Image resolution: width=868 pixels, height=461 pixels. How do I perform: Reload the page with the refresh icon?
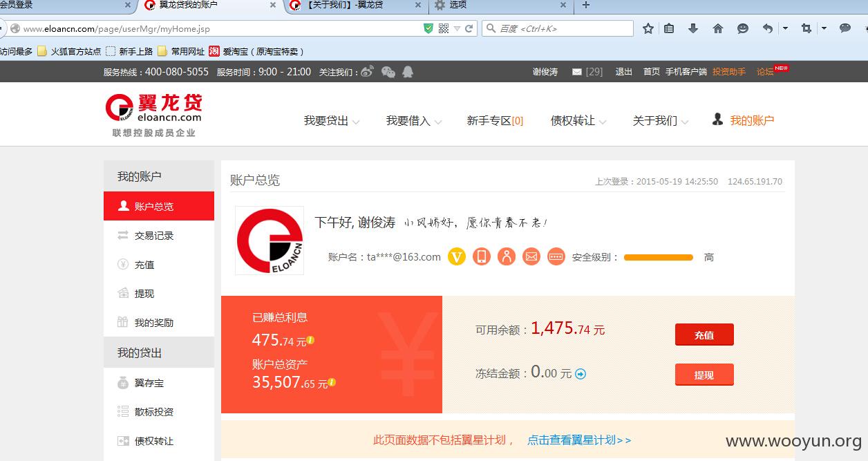click(469, 29)
